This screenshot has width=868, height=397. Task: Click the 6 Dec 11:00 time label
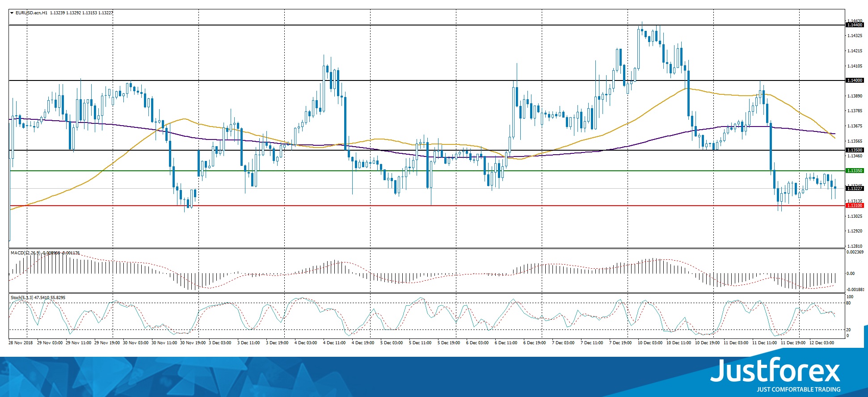(506, 343)
